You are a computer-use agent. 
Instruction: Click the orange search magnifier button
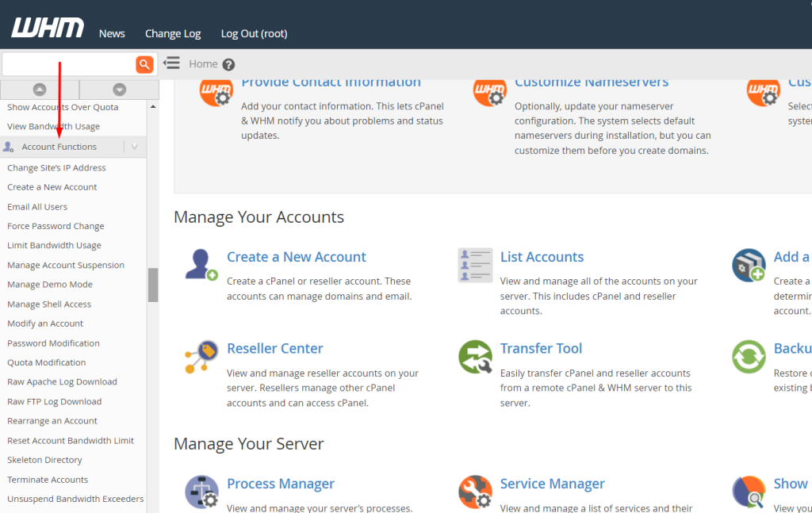[x=144, y=64]
